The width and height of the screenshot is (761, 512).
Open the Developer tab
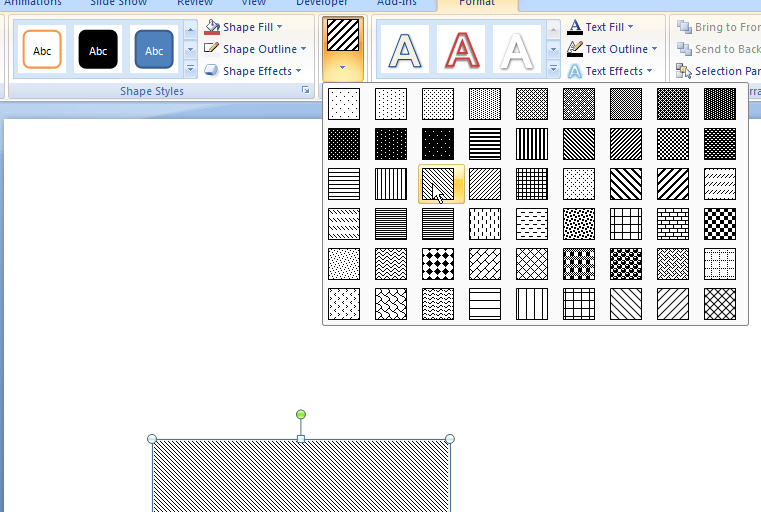(322, 3)
